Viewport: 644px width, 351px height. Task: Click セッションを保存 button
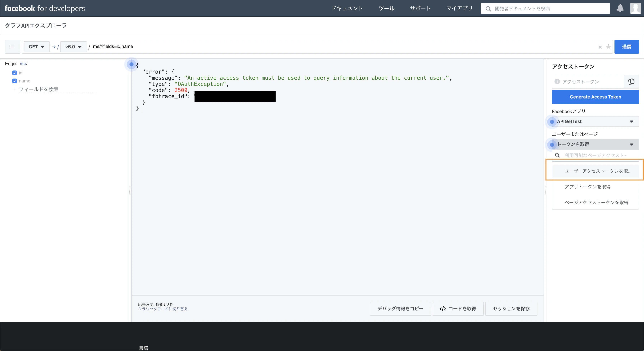(x=511, y=309)
